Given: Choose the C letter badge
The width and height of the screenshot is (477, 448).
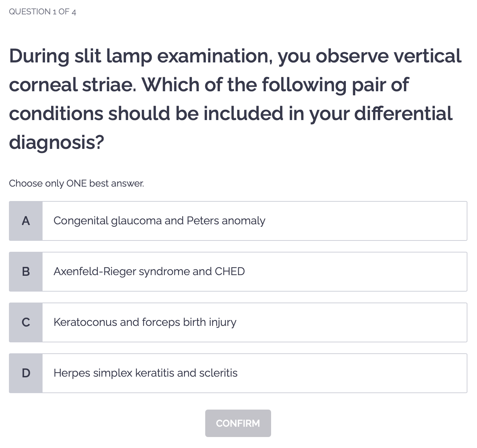Looking at the screenshot, I should tap(26, 322).
